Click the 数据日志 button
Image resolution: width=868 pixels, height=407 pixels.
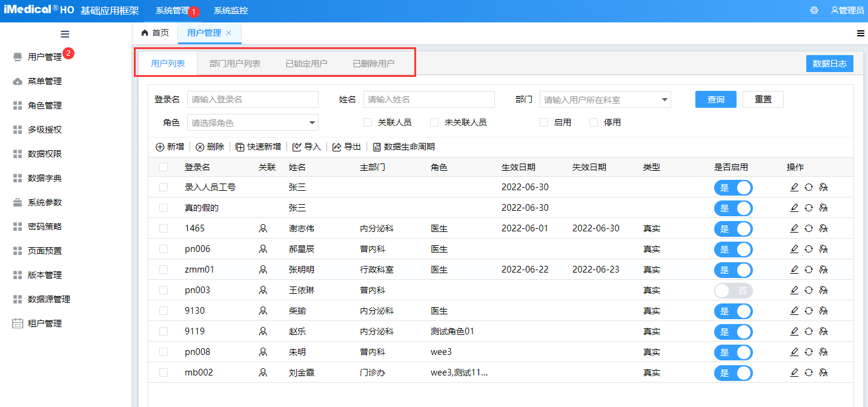[x=829, y=64]
